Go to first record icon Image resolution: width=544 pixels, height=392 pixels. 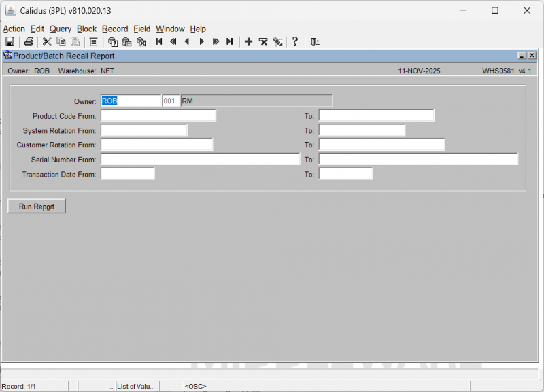[158, 41]
